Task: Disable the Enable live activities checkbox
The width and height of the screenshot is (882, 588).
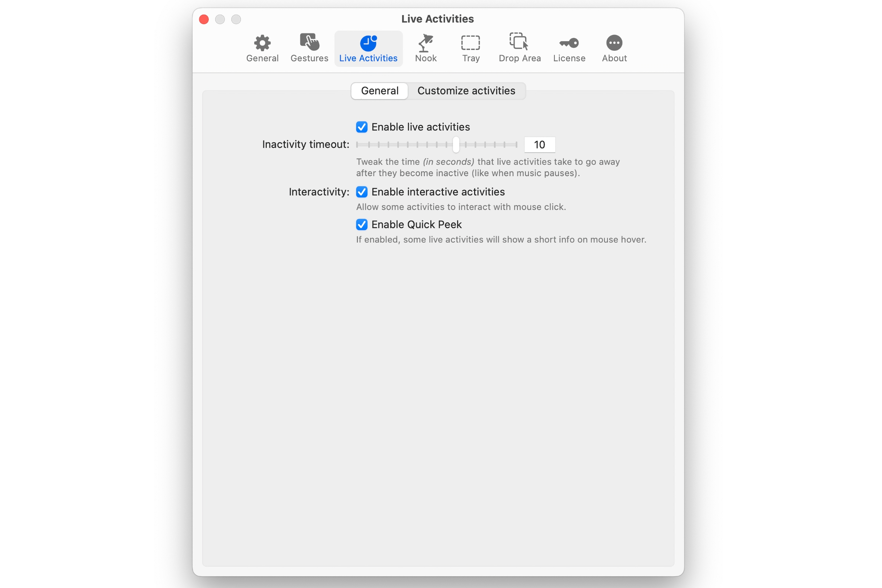Action: pos(362,127)
